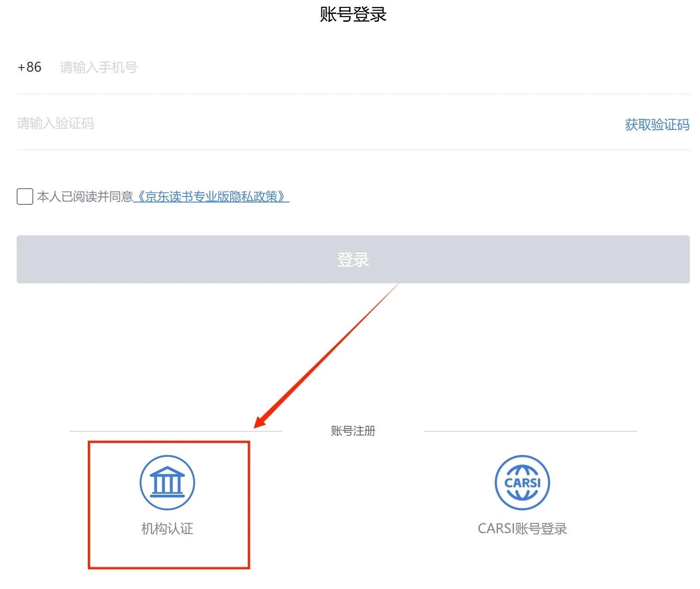Screen dimensions: 700x589
Task: Click the 机构认证 bank building icon
Action: [167, 482]
